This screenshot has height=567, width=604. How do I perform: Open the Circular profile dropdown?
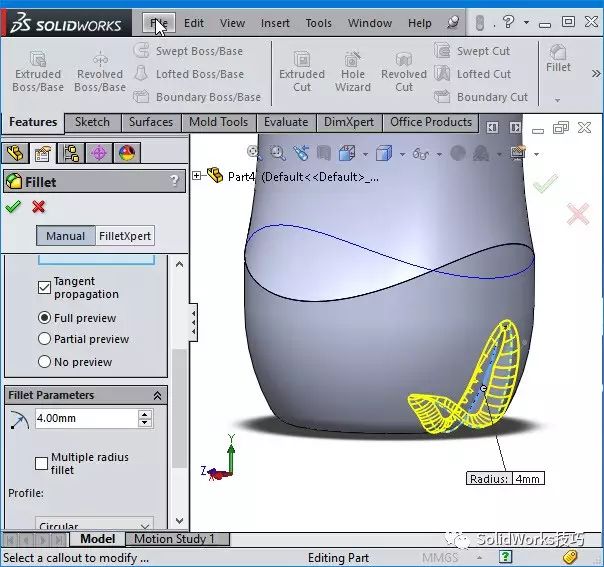click(95, 525)
